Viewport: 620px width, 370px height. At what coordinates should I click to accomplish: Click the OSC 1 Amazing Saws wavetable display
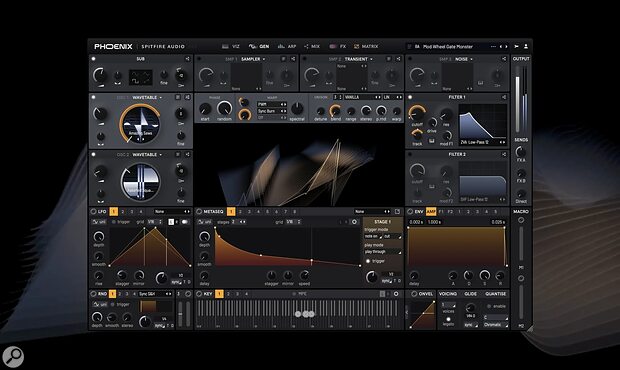click(141, 124)
